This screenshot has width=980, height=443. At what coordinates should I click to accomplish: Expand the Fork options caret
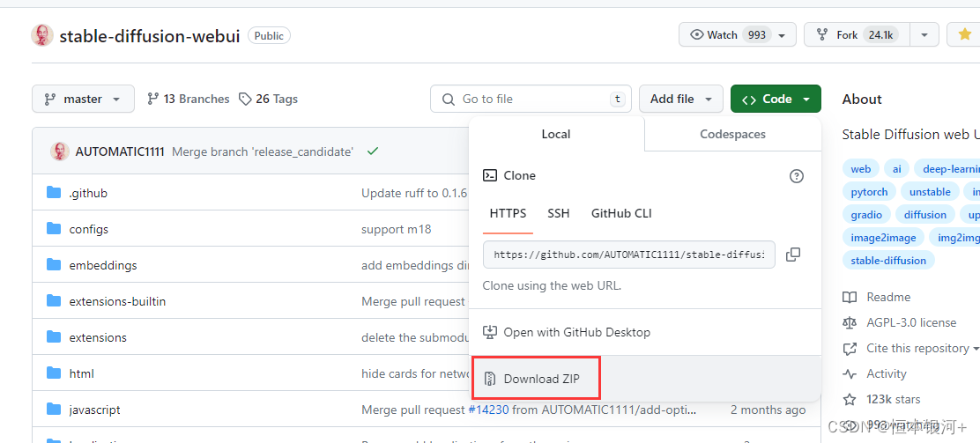click(924, 35)
